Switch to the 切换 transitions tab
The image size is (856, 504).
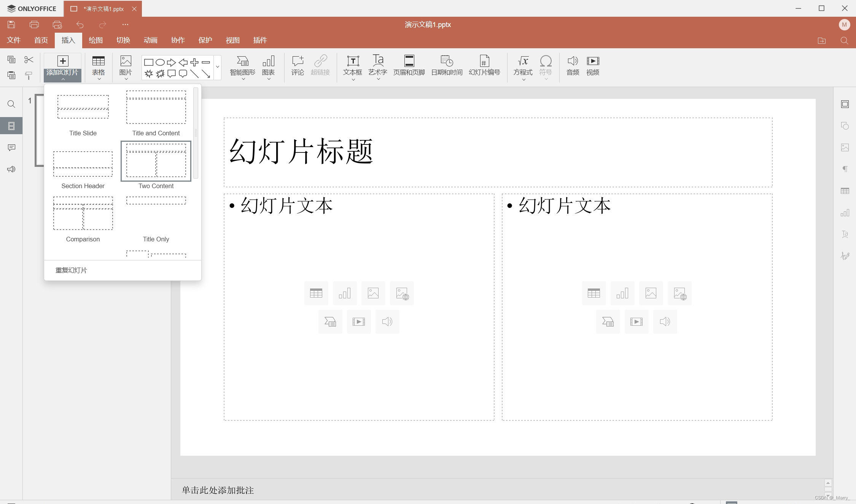point(123,40)
